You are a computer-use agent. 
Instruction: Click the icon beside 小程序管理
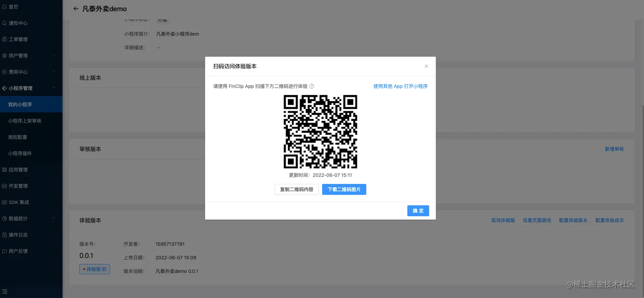pos(4,88)
